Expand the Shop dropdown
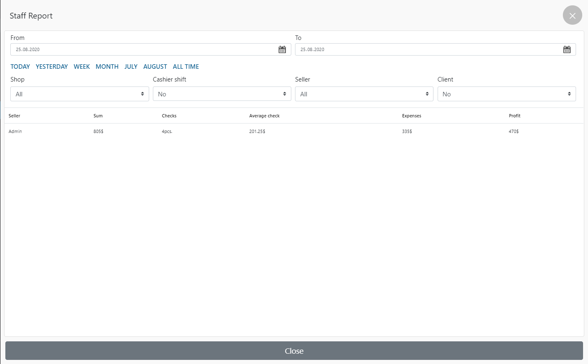The image size is (588, 364). 80,94
